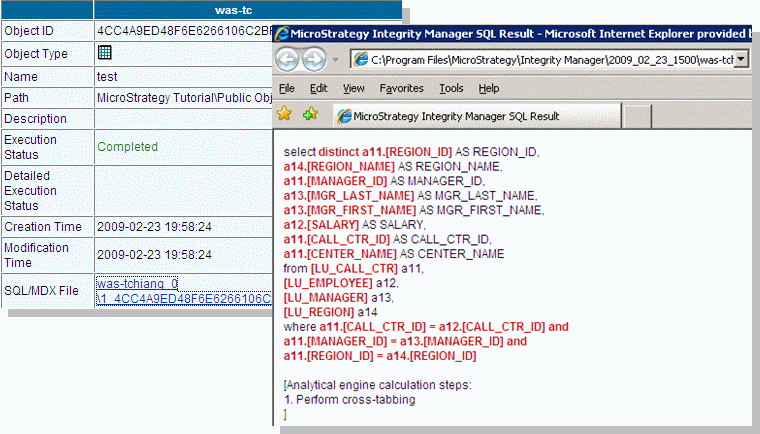The height and width of the screenshot is (434, 760).
Task: Click the Add to Favorites icon
Action: (x=310, y=114)
